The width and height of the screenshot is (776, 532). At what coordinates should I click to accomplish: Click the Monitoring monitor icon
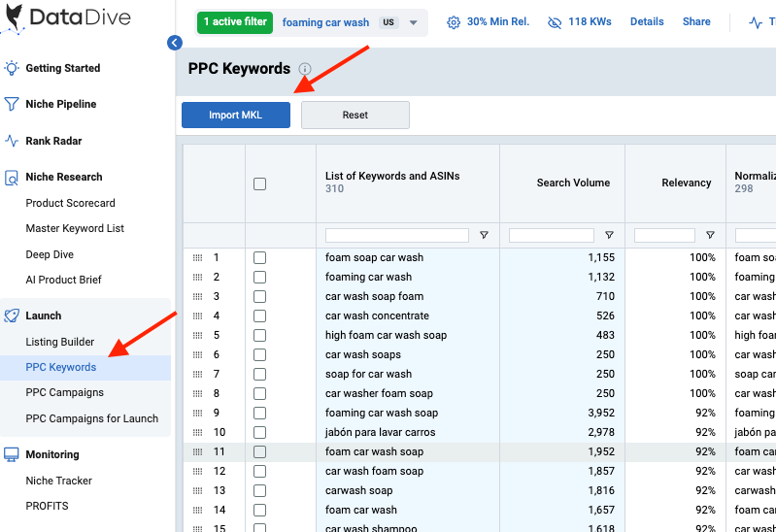point(12,454)
